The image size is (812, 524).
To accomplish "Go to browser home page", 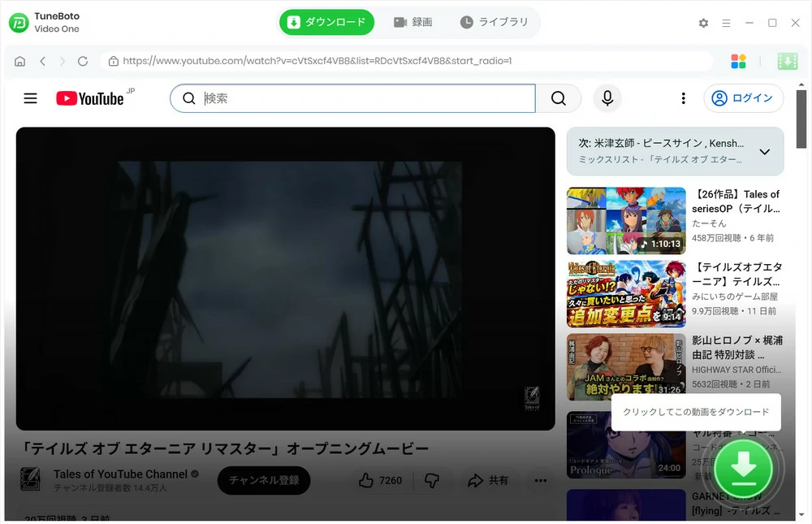I will tap(19, 61).
